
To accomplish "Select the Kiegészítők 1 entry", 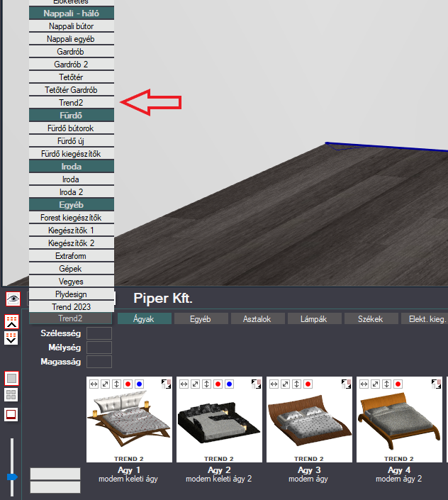I will coord(72,230).
